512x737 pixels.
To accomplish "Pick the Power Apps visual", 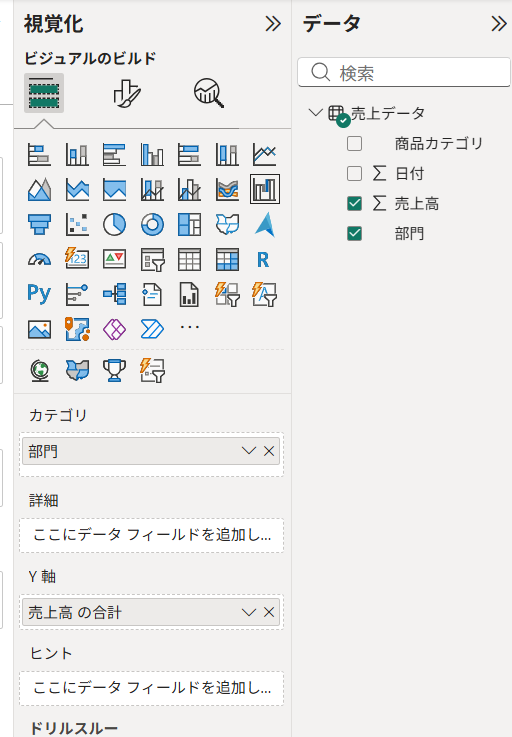I will tap(115, 329).
